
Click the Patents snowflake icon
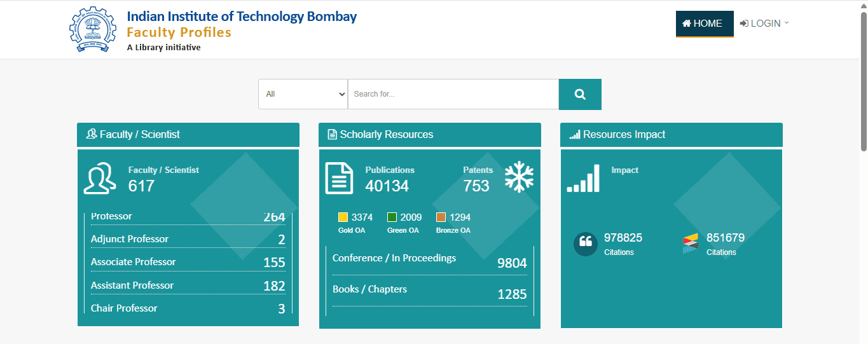point(519,177)
